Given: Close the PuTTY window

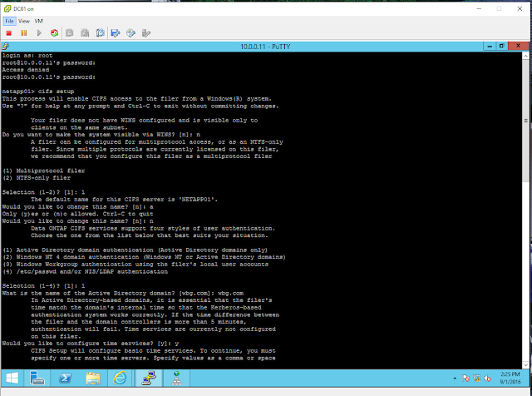Looking at the screenshot, I should coord(518,47).
